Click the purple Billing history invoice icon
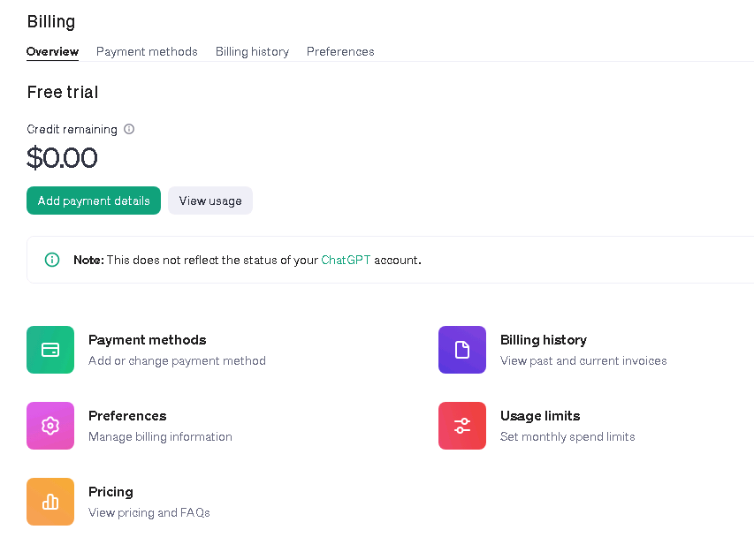 (461, 350)
